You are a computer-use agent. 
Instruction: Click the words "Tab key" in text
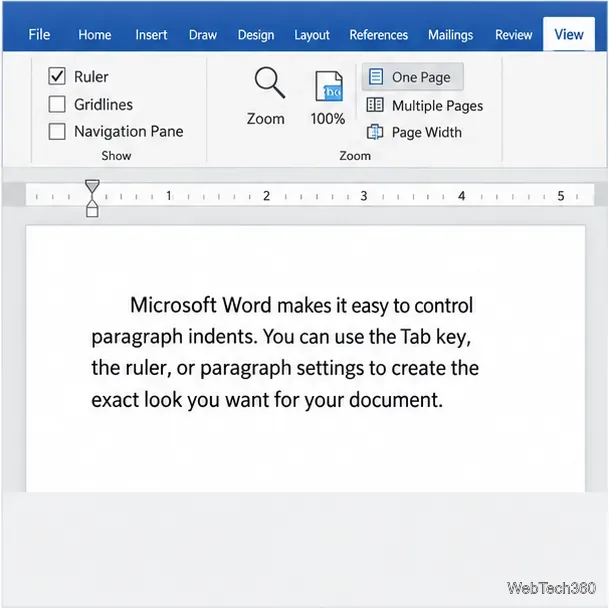click(435, 337)
